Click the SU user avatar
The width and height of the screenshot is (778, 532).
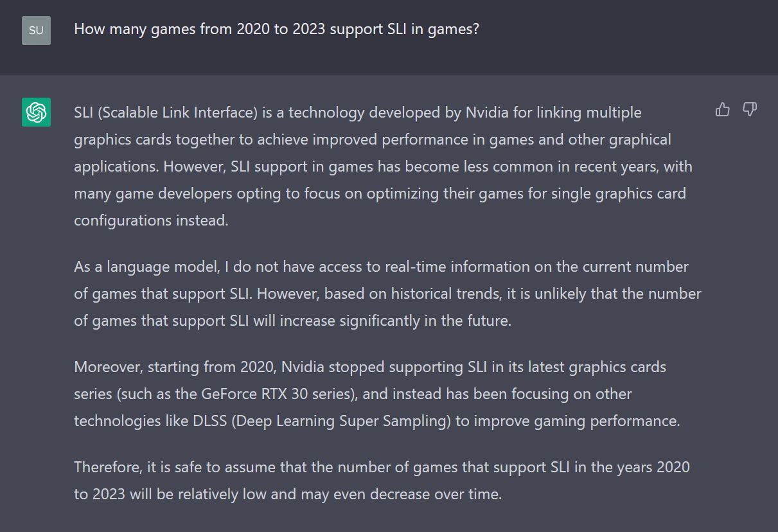36,30
